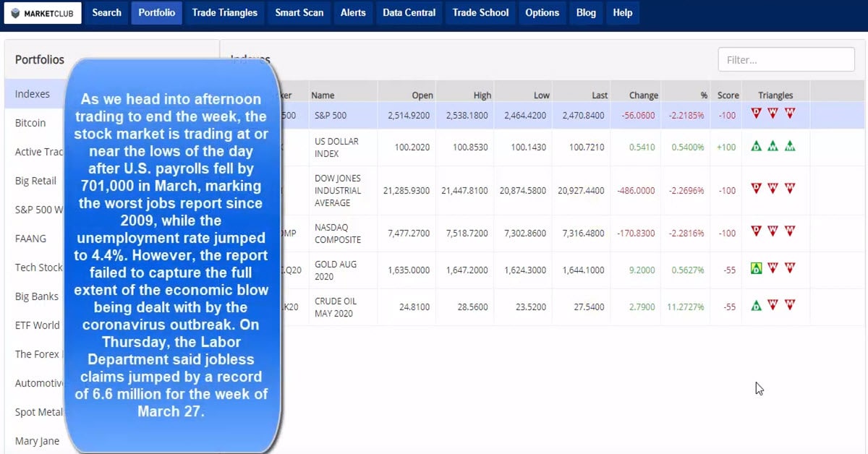Click the S&P 500 last price 2,470.8400
The height and width of the screenshot is (454, 868).
(x=583, y=115)
